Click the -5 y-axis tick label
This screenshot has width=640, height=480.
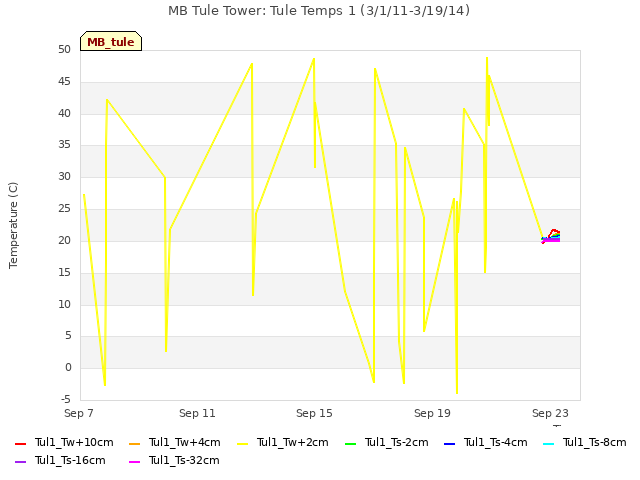[66, 399]
